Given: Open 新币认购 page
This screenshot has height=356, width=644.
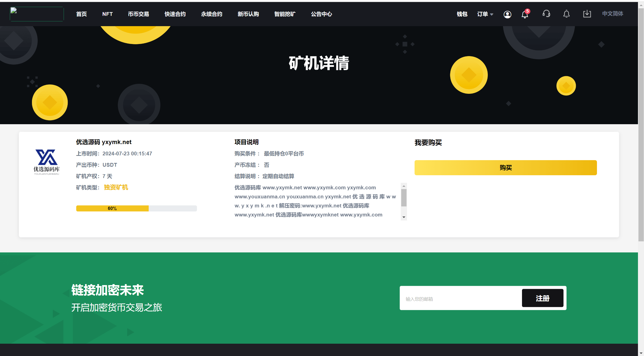Looking at the screenshot, I should tap(248, 14).
